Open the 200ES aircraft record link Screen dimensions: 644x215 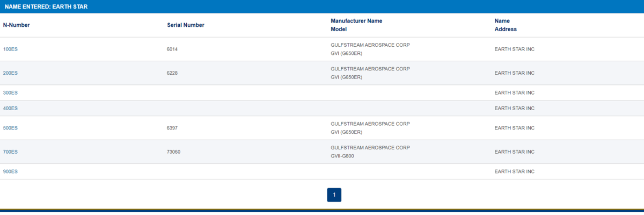pos(10,73)
